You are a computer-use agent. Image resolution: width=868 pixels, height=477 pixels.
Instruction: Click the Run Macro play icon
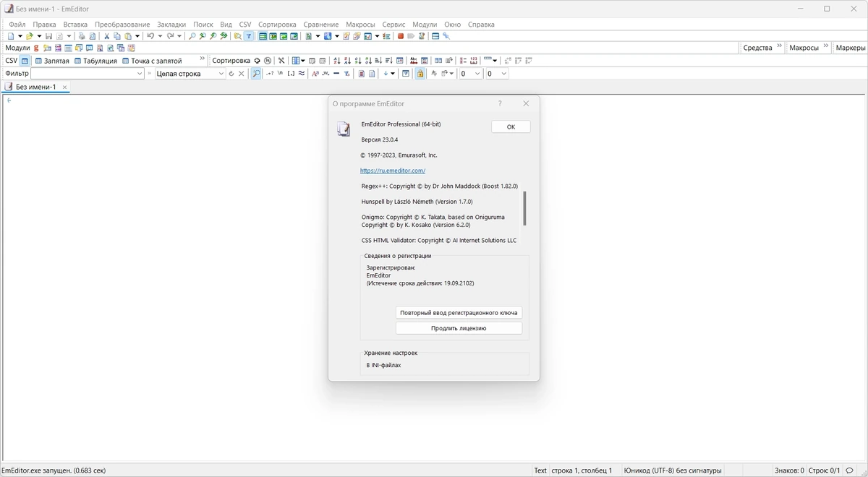click(x=410, y=36)
